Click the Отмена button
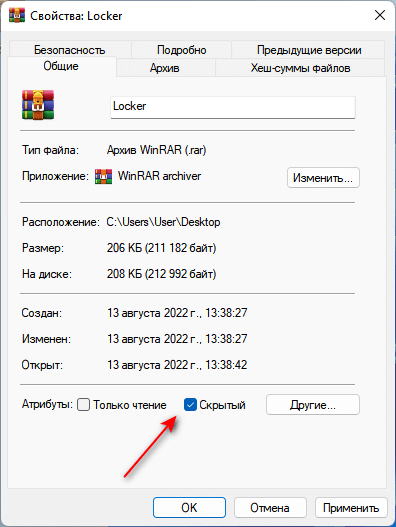 (x=270, y=508)
